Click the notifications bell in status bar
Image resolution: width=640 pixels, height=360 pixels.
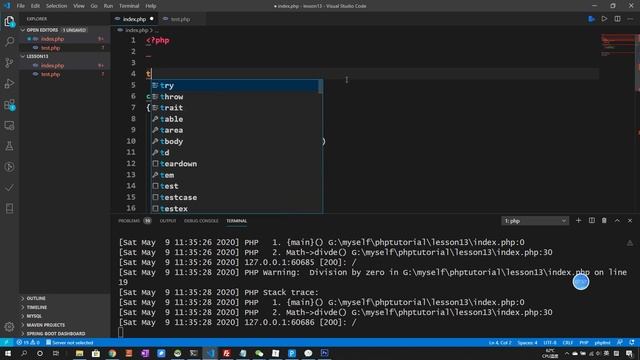pyautogui.click(x=631, y=342)
